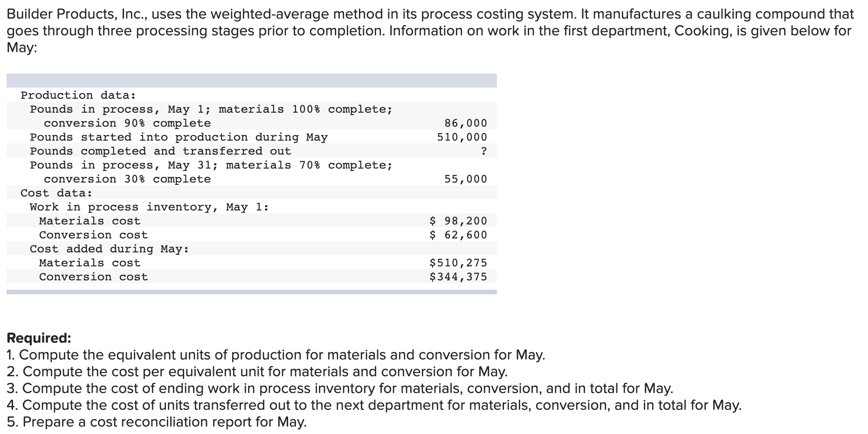The image size is (868, 434).
Task: Click requirement 2 about cost per equivalent unit
Action: [257, 371]
